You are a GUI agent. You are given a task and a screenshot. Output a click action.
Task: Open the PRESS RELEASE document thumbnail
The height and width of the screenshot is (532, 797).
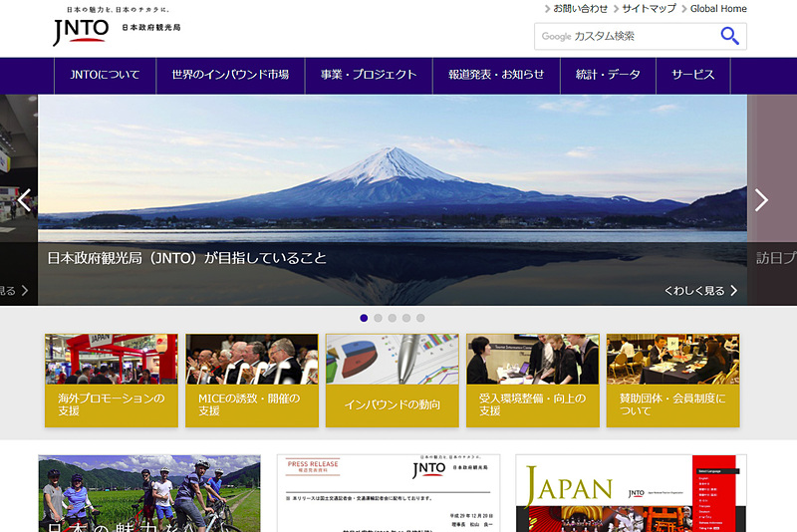coord(389,493)
